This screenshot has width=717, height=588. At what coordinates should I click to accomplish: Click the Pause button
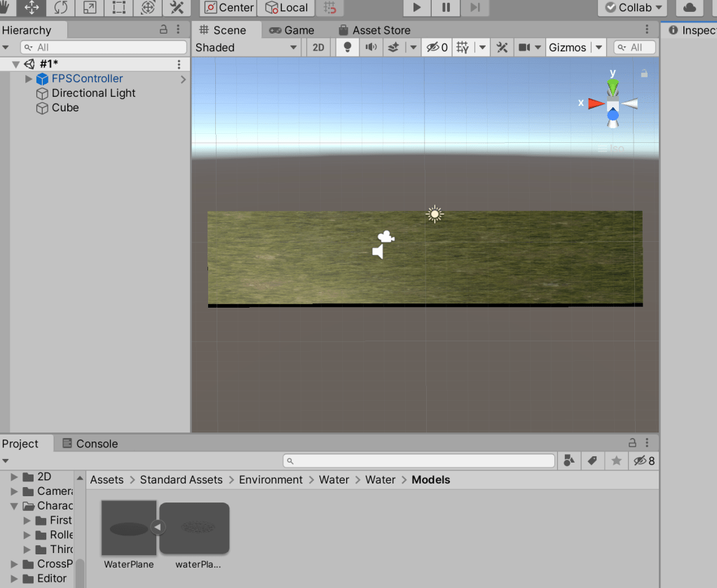[x=446, y=8]
